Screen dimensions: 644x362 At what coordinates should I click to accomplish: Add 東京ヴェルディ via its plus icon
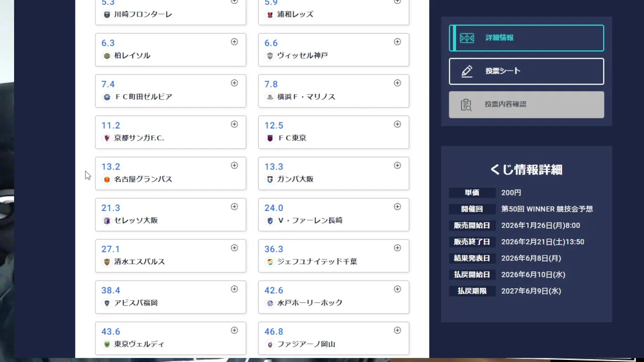point(234,330)
